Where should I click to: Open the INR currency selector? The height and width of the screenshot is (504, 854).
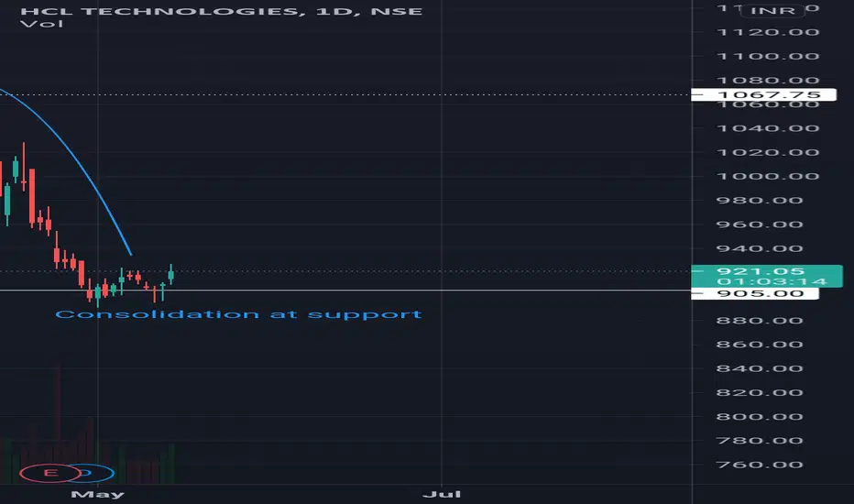coord(772,10)
